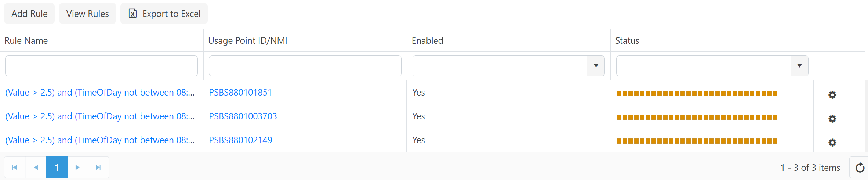Go to the previous page arrow
868x180 pixels.
click(x=36, y=168)
